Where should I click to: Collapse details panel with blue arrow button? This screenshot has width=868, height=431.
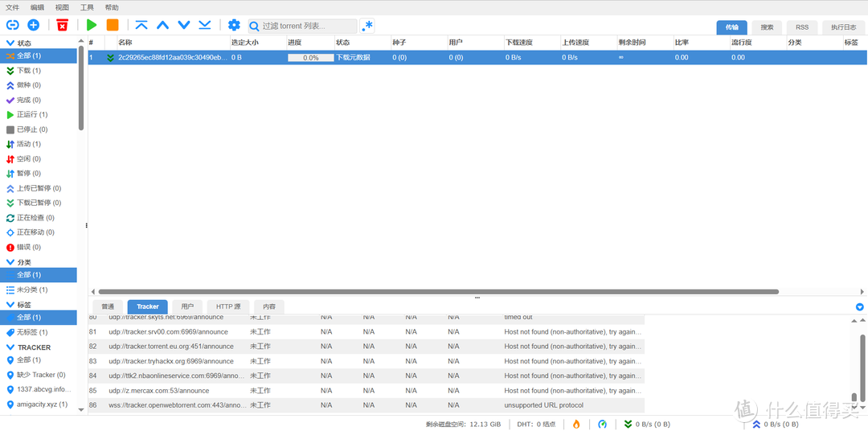click(x=860, y=307)
